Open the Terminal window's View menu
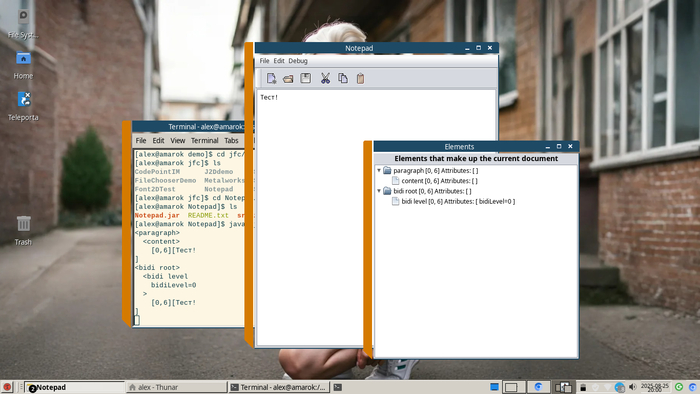700x394 pixels. coord(178,141)
